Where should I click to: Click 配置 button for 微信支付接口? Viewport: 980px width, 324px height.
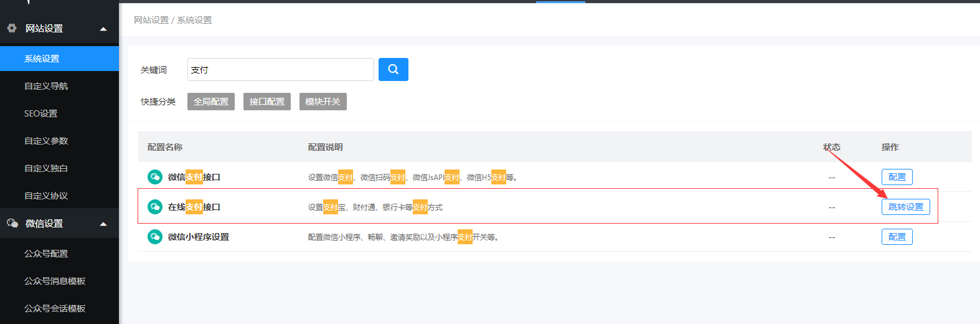(x=897, y=177)
